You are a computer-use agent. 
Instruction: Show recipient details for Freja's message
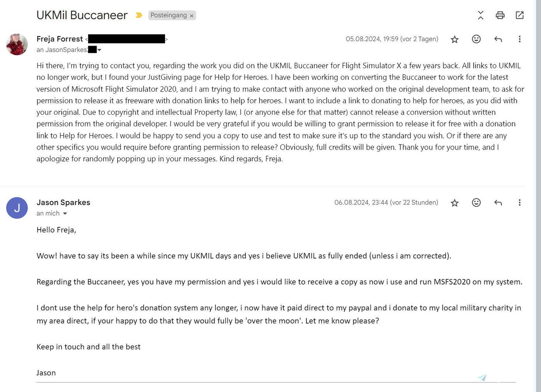(99, 50)
